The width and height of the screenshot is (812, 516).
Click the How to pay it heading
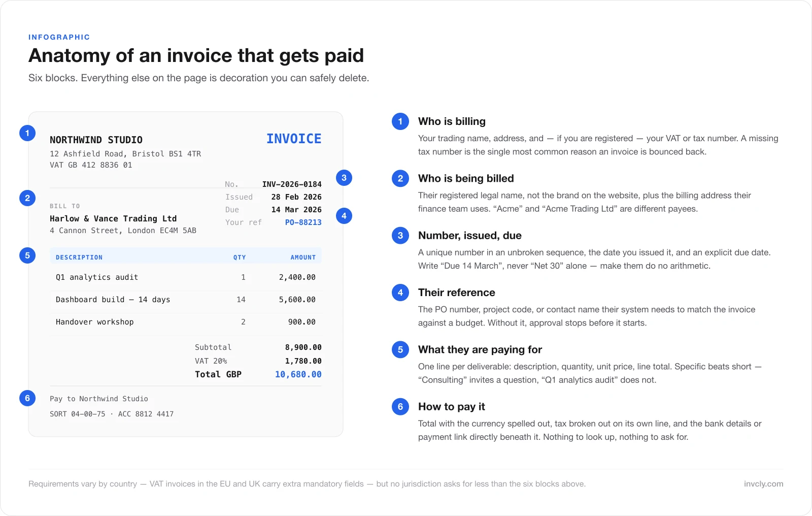[x=452, y=407]
